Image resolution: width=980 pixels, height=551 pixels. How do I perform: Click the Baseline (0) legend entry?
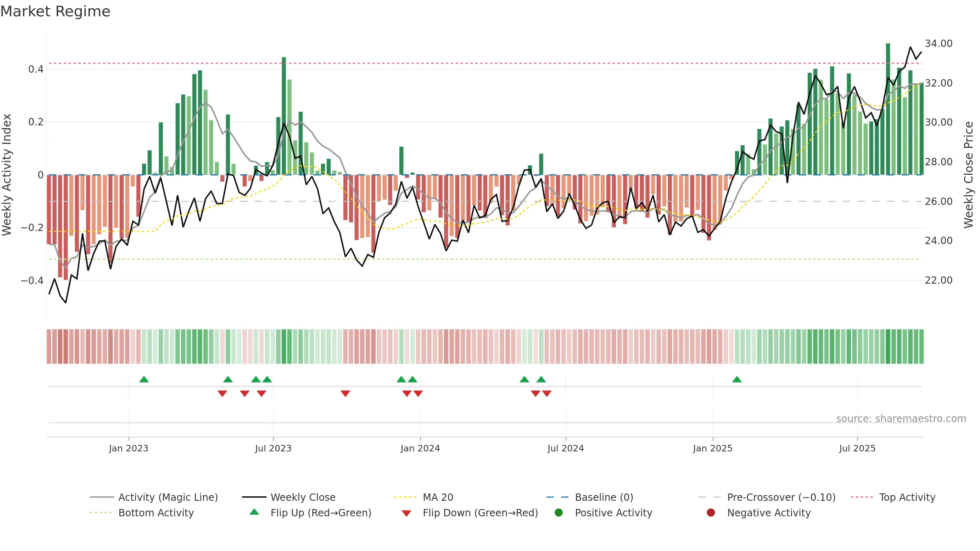(x=590, y=497)
